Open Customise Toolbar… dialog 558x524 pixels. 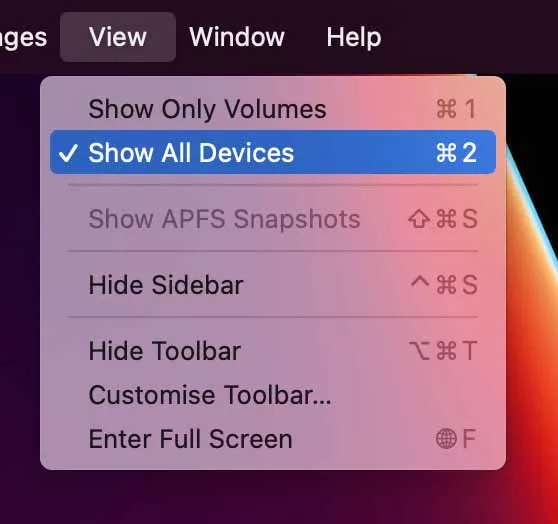(273, 395)
